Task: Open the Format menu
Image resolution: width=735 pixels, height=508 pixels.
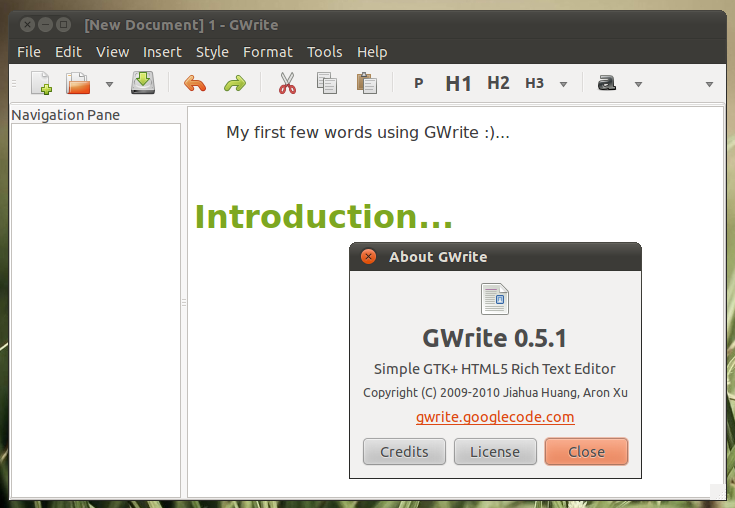Action: (x=268, y=52)
